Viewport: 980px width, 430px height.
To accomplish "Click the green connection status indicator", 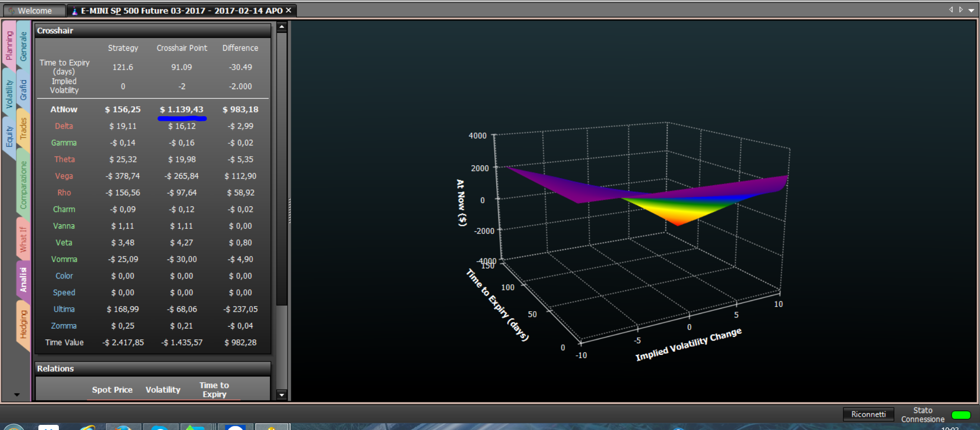I will point(961,415).
